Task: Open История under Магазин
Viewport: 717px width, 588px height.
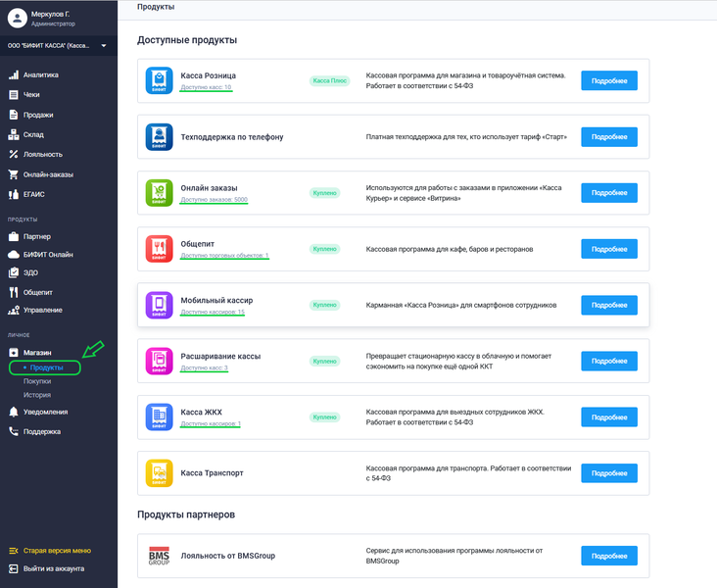Action: click(37, 395)
